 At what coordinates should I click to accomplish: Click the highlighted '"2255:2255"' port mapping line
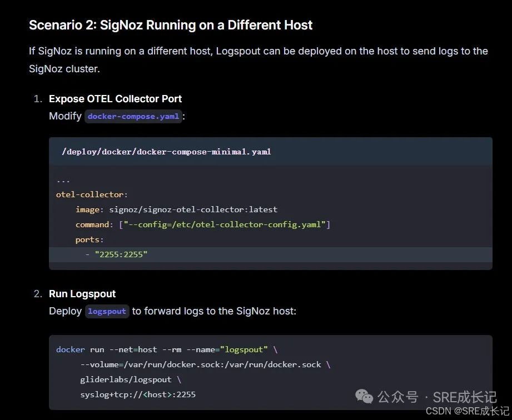point(270,254)
